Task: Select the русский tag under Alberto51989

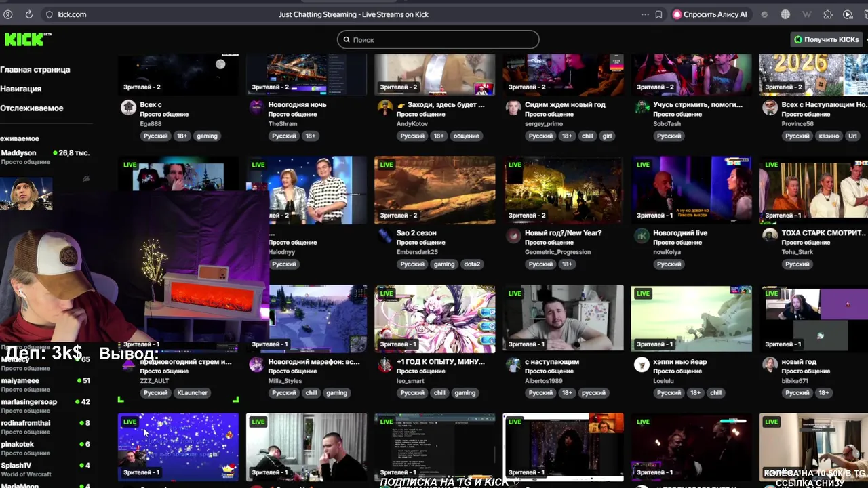Action: click(x=593, y=392)
